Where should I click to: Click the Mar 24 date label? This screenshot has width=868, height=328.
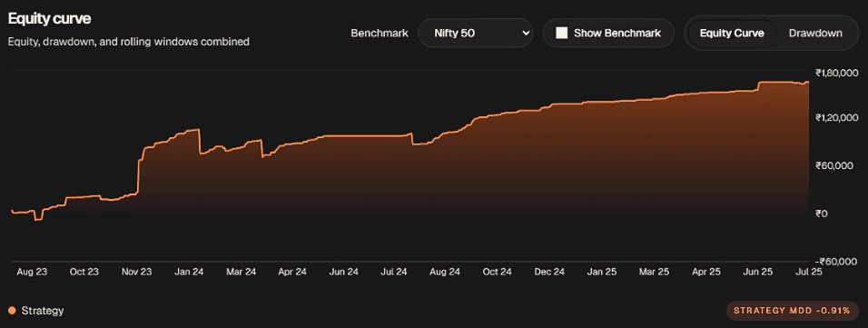(x=241, y=272)
